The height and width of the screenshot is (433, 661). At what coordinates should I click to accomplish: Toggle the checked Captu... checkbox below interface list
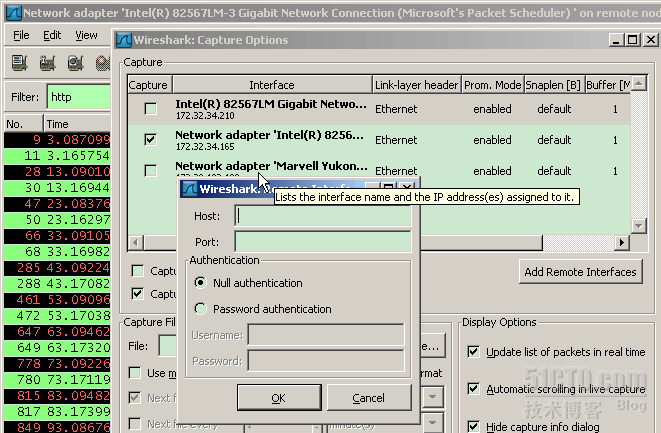pyautogui.click(x=138, y=293)
